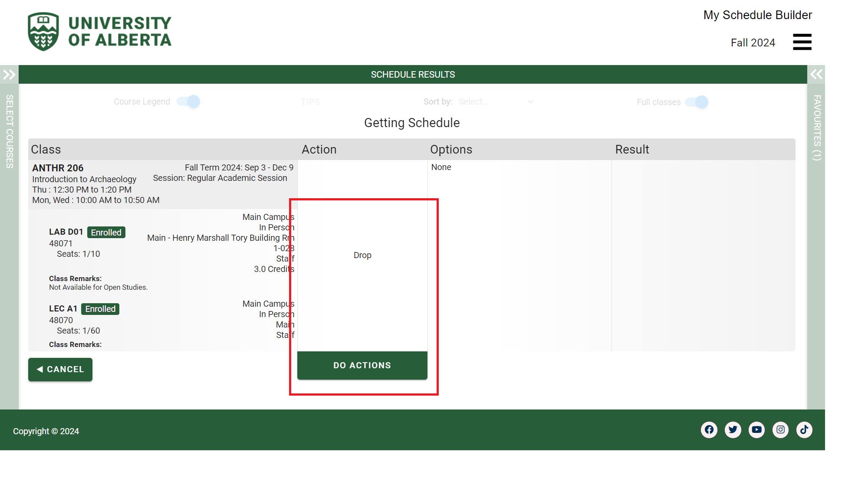Screen dimensions: 868x488
Task: Open the Twitter icon in the footer
Action: (x=733, y=430)
